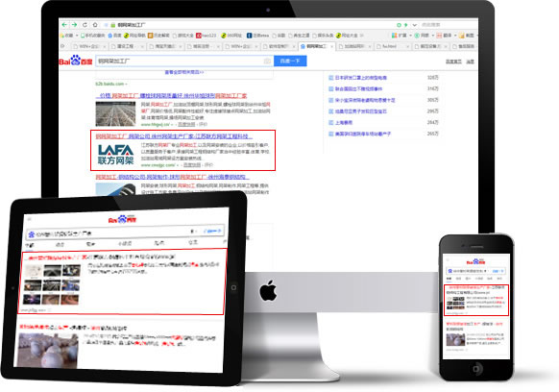
Task: Click the Baidu paw logo on the monitor
Action: coord(76,61)
